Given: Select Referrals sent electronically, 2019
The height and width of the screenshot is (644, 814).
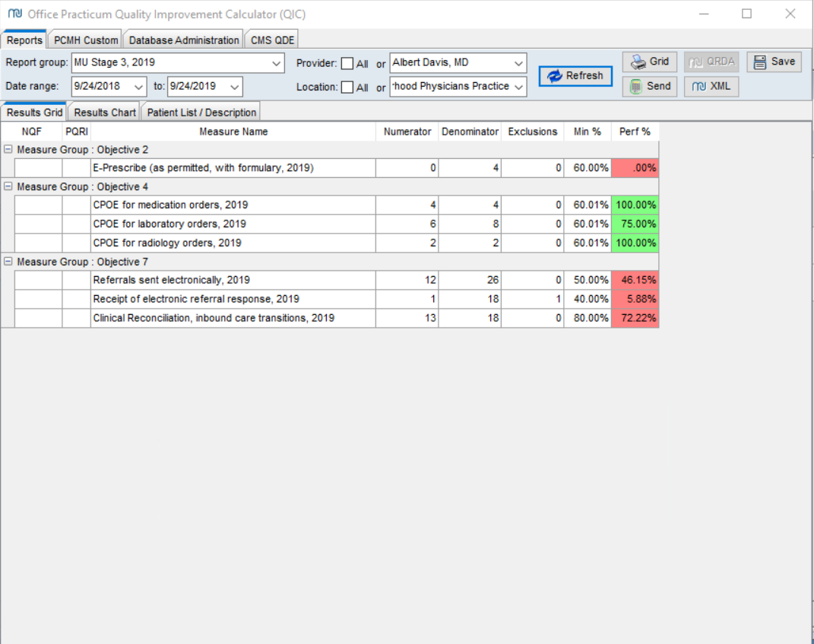Looking at the screenshot, I should [x=337, y=280].
